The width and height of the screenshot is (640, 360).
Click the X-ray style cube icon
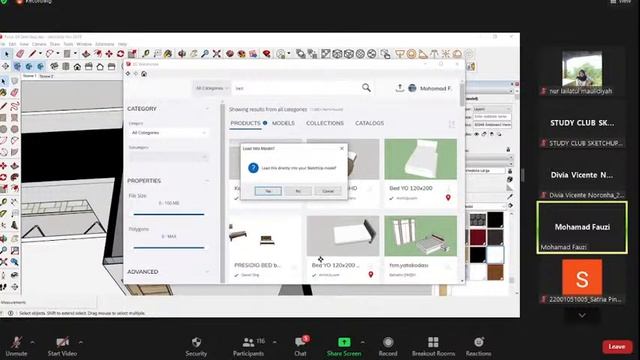click(337, 54)
